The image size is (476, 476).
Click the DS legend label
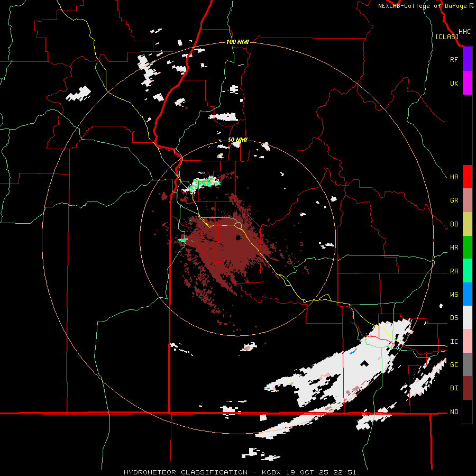454,318
